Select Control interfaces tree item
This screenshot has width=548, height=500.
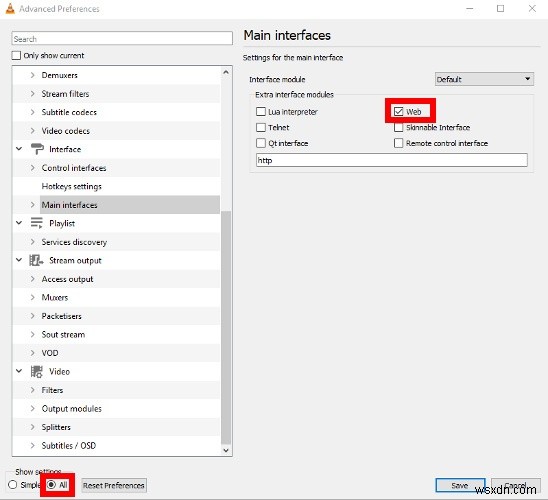(x=74, y=168)
